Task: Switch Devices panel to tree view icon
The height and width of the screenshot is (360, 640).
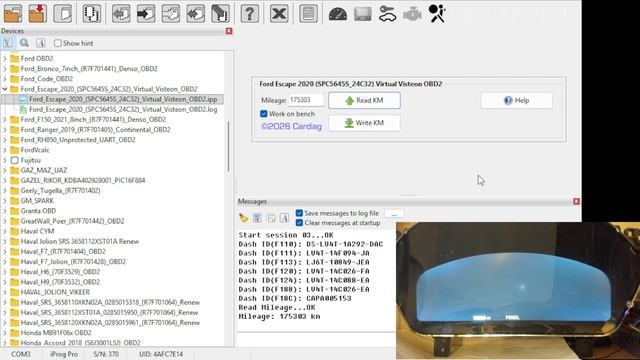Action: click(8, 43)
